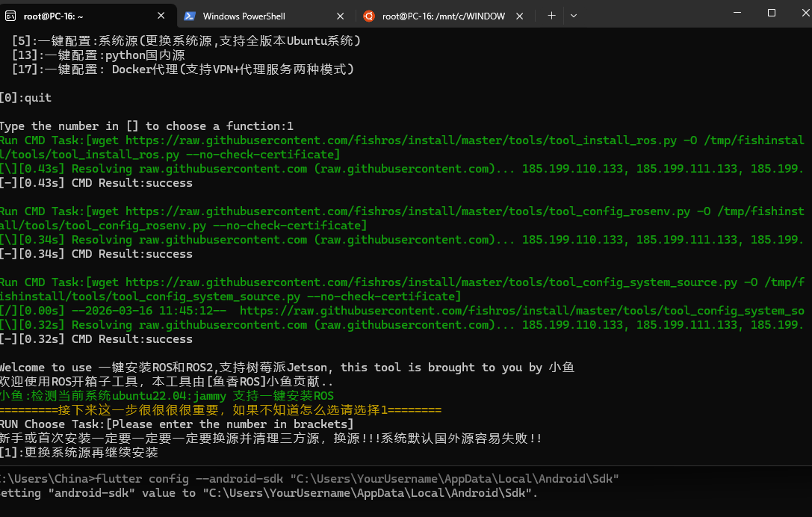Click the PowerShell icon on second tab
Screen dimensions: 812x517
(x=190, y=16)
